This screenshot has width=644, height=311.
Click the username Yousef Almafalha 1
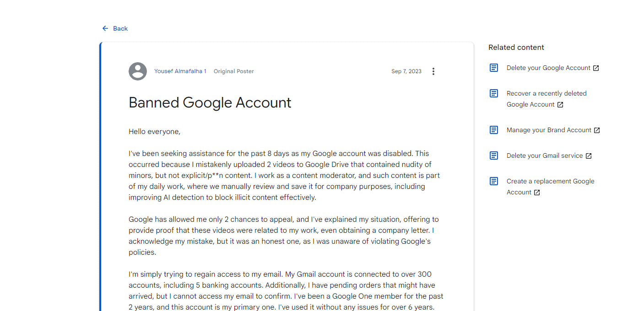[x=180, y=71]
